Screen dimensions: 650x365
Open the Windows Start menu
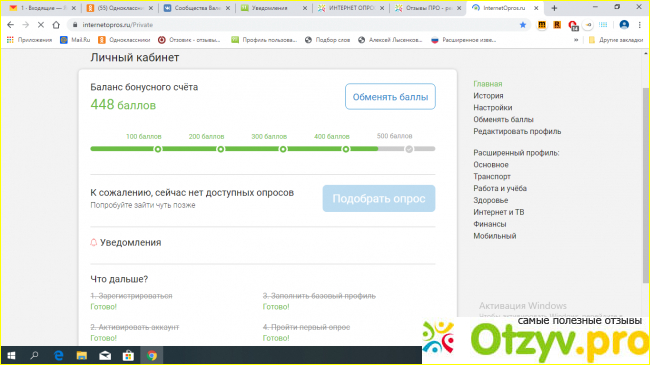(11, 355)
